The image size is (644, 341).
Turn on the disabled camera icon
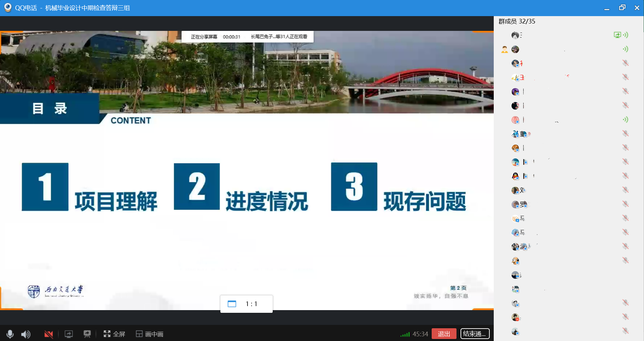49,334
